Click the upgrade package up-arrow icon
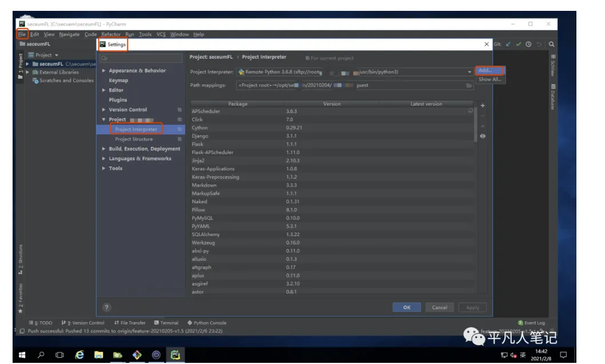The image size is (605, 364). tap(483, 126)
